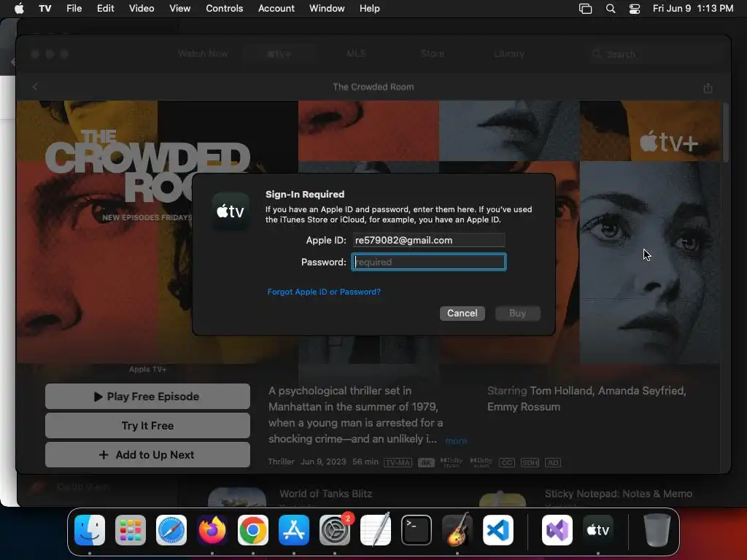The height and width of the screenshot is (560, 747).
Task: Cancel the sign-in dialog
Action: [462, 314]
